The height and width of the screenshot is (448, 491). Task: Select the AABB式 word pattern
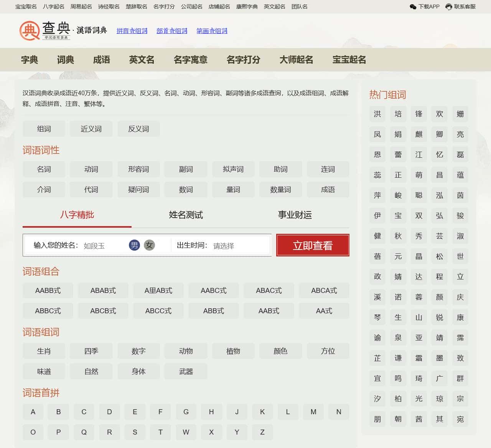[48, 291]
